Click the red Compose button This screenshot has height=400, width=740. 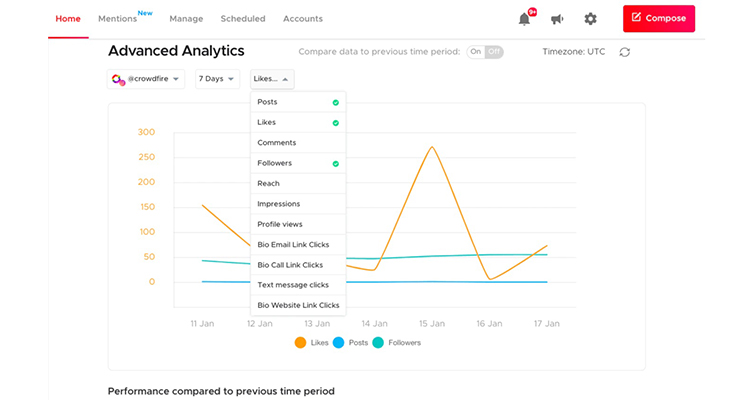coord(659,18)
